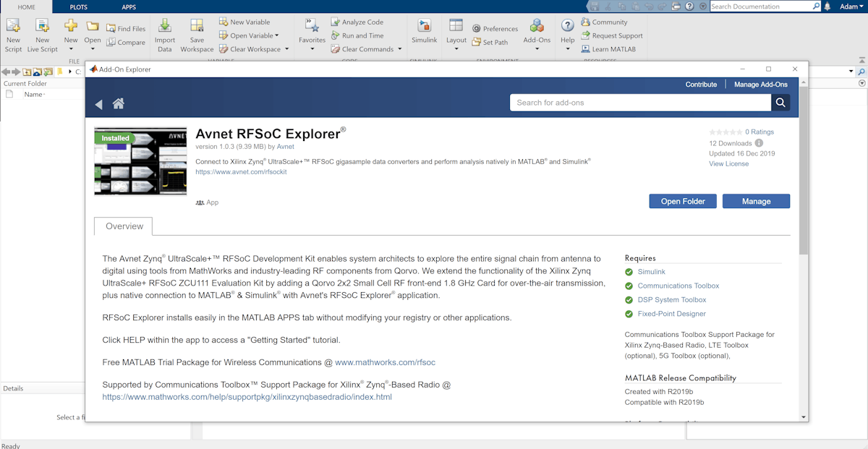Click the Open Folder button
The height and width of the screenshot is (449, 868).
(x=683, y=201)
